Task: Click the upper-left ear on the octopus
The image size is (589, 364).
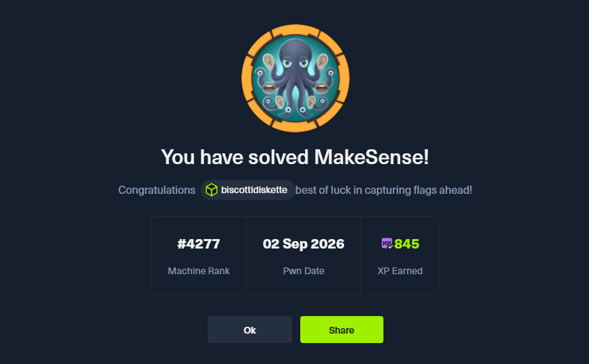Action: pos(268,61)
